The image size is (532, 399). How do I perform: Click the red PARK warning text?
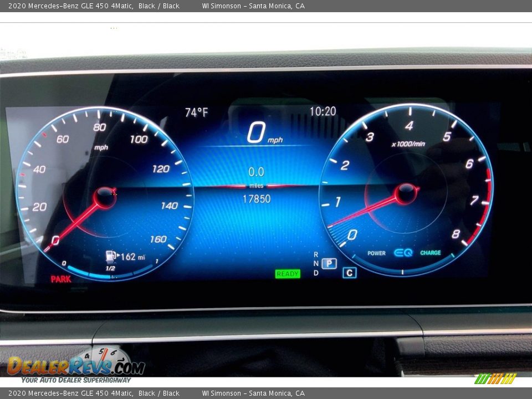[x=61, y=279]
